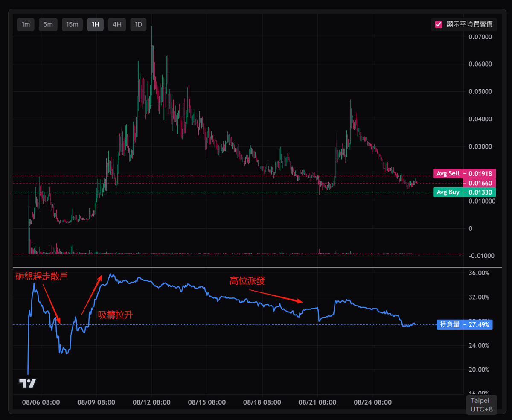512x420 pixels.
Task: Click the 0.01660 current price tag
Action: pos(480,183)
